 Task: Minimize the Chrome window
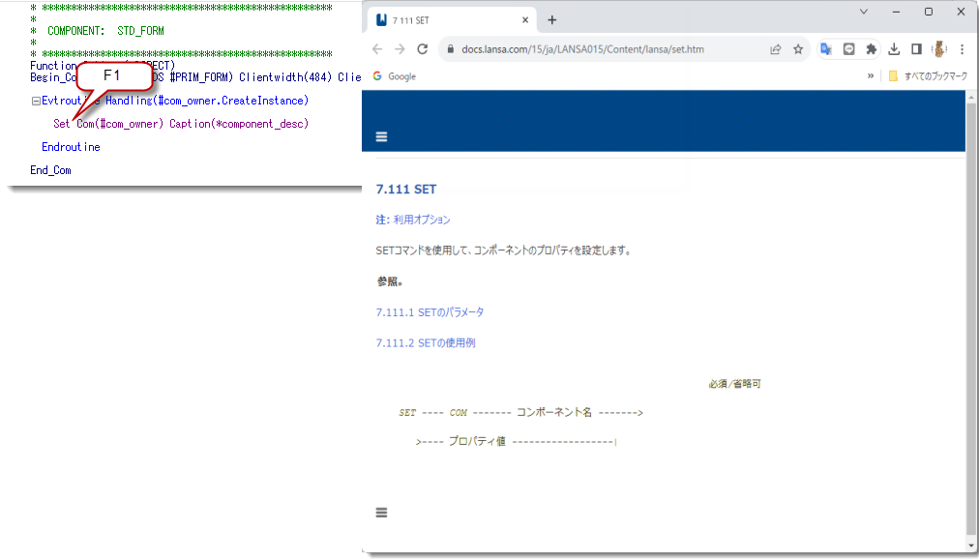click(x=896, y=12)
